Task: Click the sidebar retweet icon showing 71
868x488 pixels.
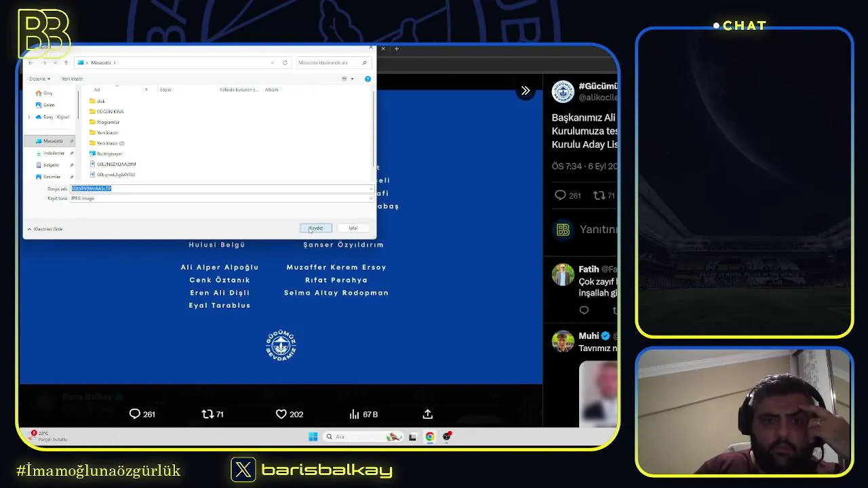Action: [604, 195]
